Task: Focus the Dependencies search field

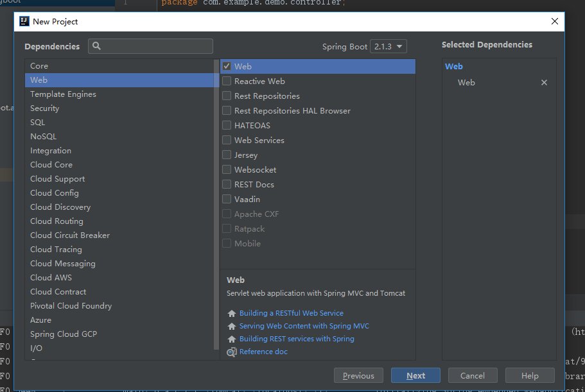Action: pyautogui.click(x=151, y=46)
